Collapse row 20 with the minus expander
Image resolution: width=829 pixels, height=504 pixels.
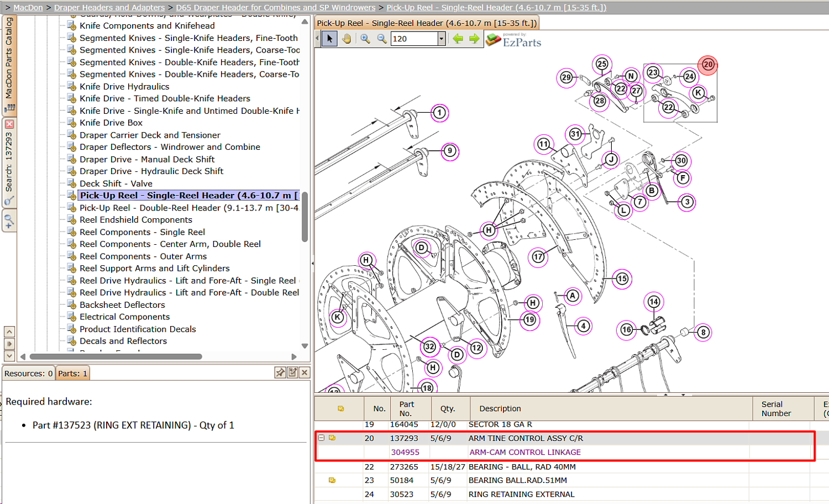pos(321,438)
